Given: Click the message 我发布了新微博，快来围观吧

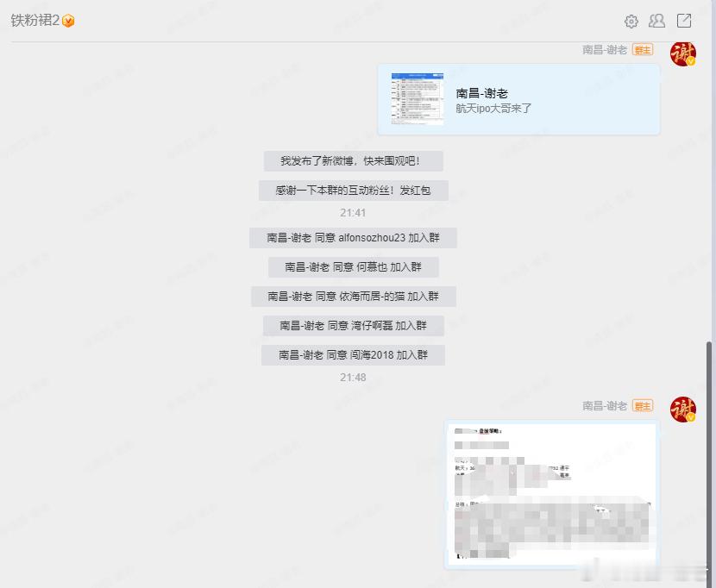Looking at the screenshot, I should tap(354, 161).
